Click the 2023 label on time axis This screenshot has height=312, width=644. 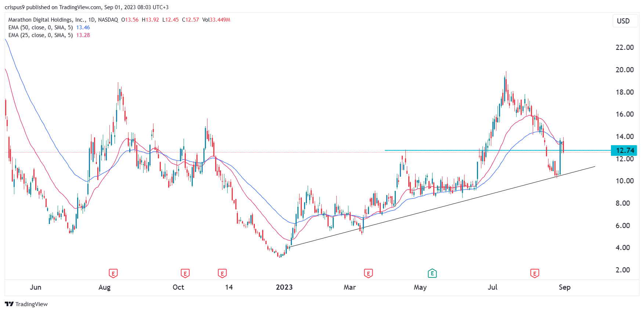[284, 287]
